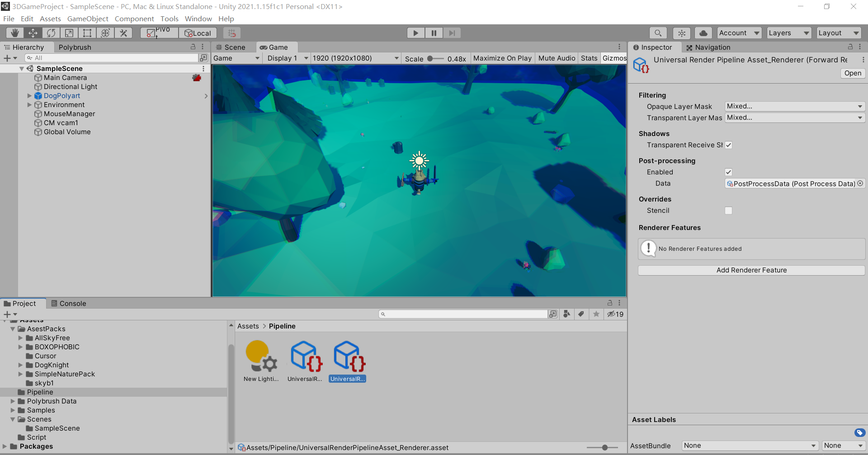Toggle Transparent Receive Shadows

728,145
